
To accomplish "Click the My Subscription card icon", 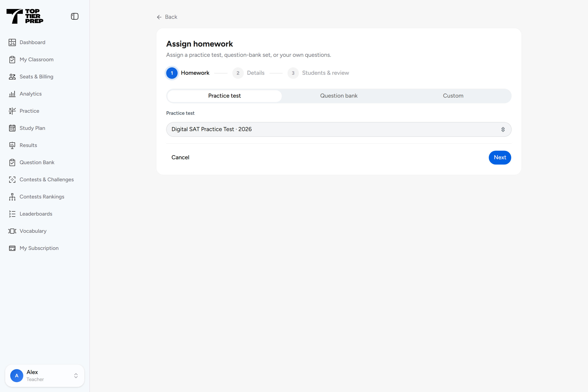I will pyautogui.click(x=12, y=248).
